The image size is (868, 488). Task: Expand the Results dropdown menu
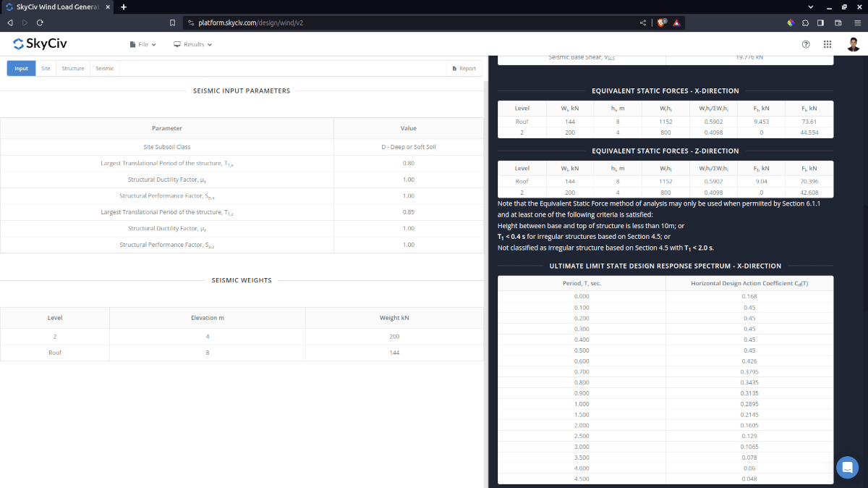coord(193,44)
